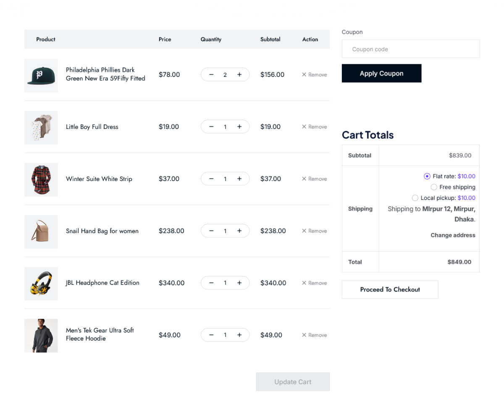Select Local pickup shipping option
Image resolution: width=504 pixels, height=420 pixels.
pyautogui.click(x=415, y=198)
